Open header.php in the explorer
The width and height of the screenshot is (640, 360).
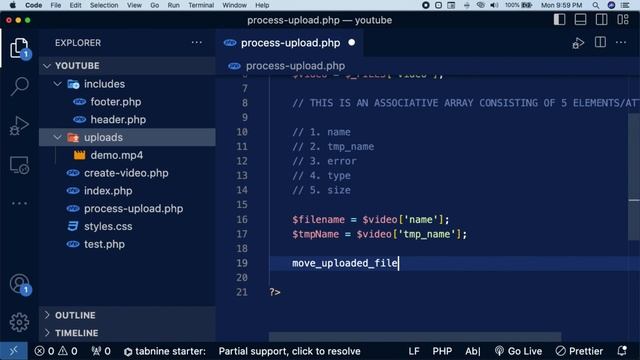click(118, 120)
